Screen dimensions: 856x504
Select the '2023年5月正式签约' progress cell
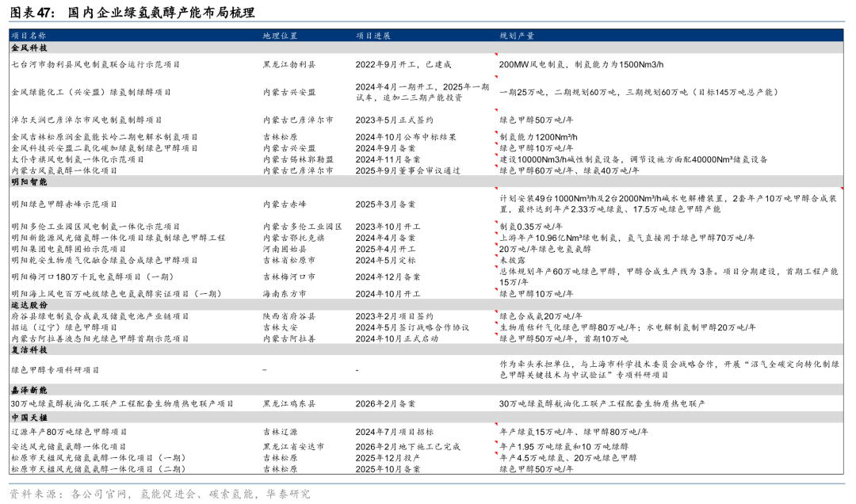pos(394,120)
